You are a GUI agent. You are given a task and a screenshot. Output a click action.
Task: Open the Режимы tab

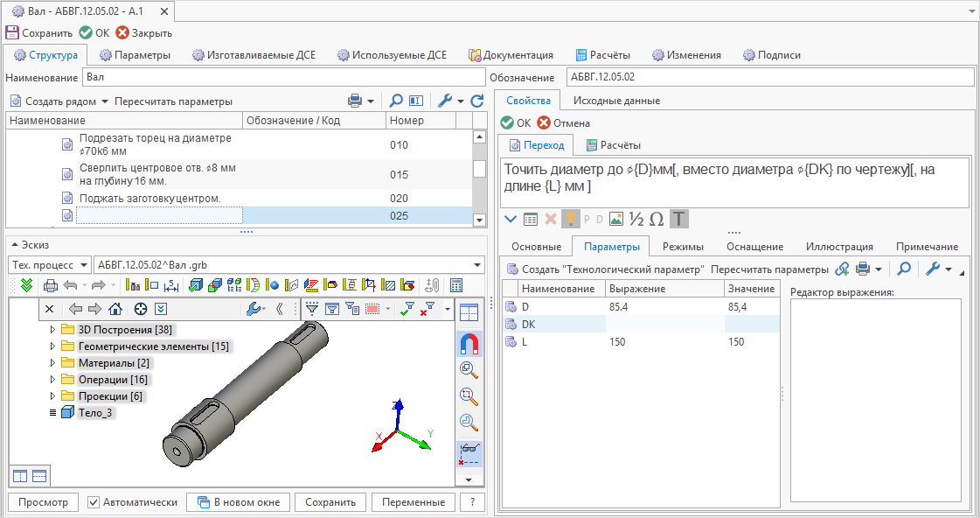pos(683,247)
